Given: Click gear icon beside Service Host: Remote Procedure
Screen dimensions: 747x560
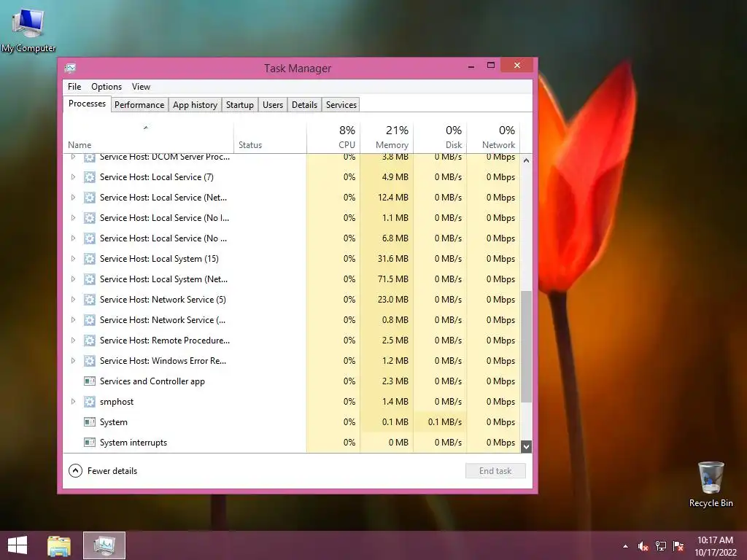Looking at the screenshot, I should [x=90, y=341].
